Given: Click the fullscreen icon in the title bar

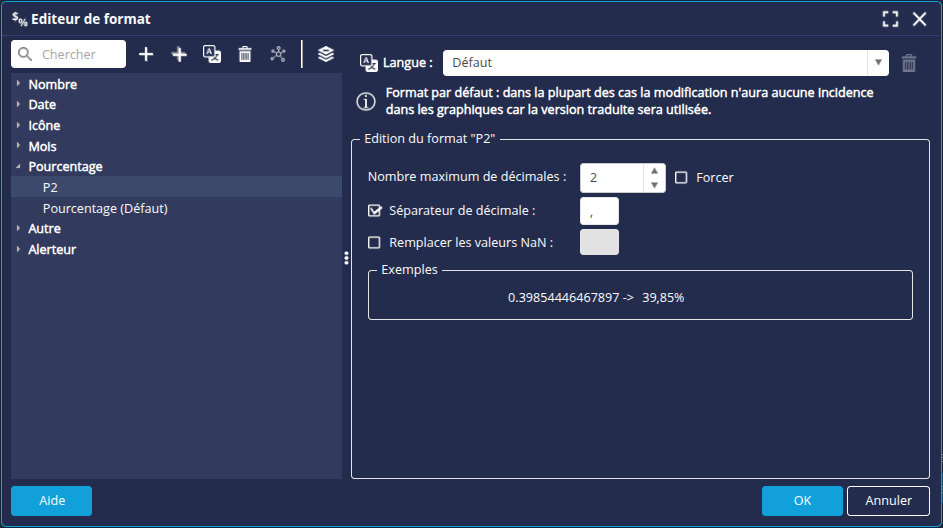Looking at the screenshot, I should 890,19.
